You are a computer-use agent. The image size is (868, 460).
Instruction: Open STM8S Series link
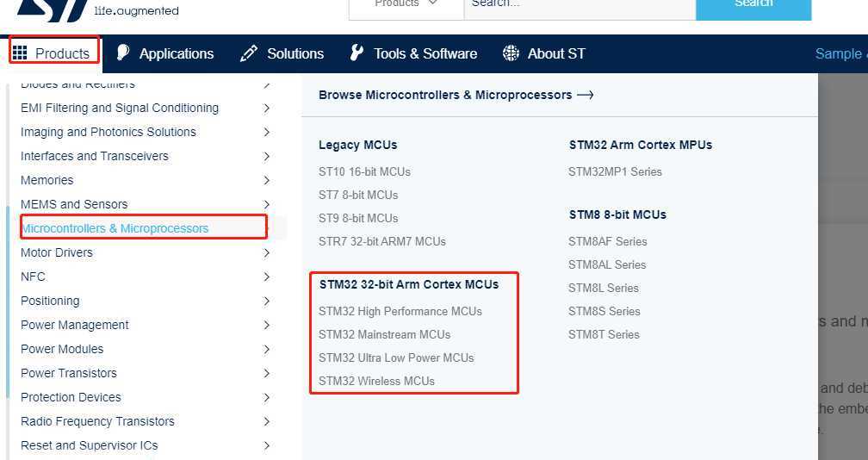(x=604, y=312)
